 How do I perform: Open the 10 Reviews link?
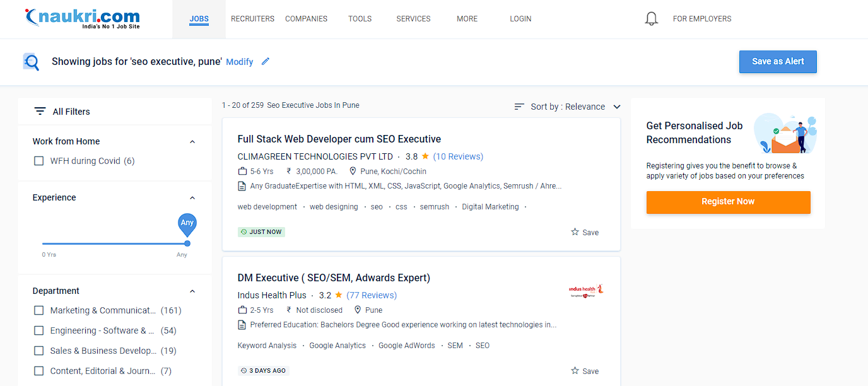coord(458,156)
